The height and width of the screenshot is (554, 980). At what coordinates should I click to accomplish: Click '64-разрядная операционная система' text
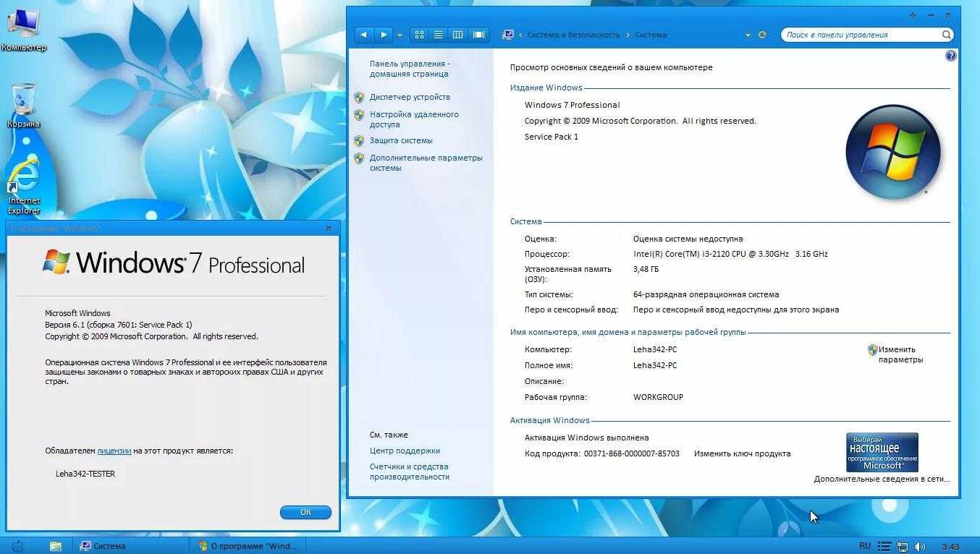(706, 294)
